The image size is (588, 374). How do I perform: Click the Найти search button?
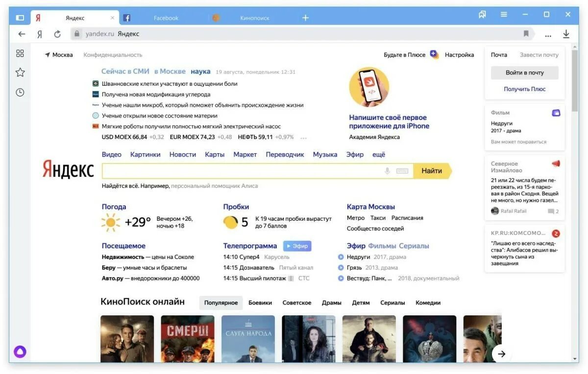pos(432,171)
